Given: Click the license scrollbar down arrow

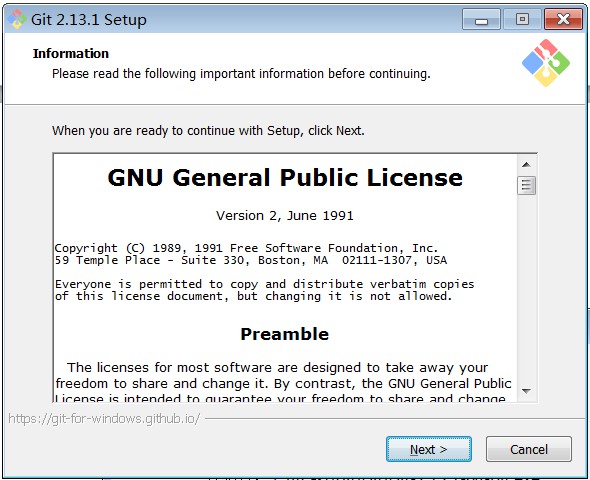Looking at the screenshot, I should (526, 391).
